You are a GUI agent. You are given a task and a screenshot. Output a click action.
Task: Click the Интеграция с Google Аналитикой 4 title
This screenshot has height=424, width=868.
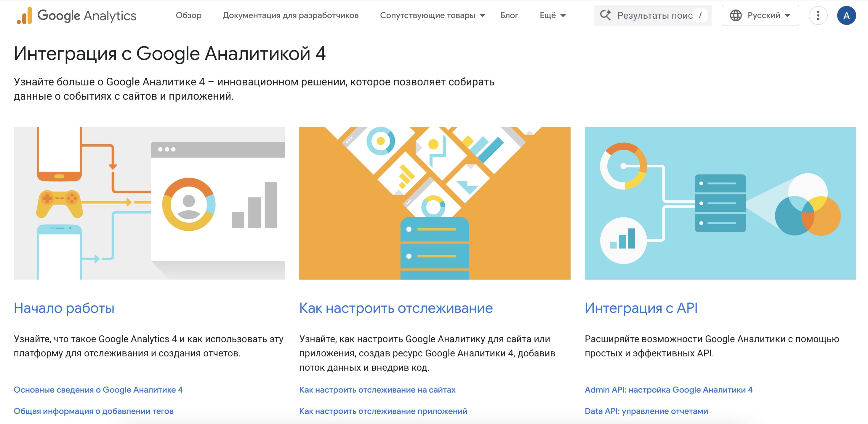(x=170, y=54)
